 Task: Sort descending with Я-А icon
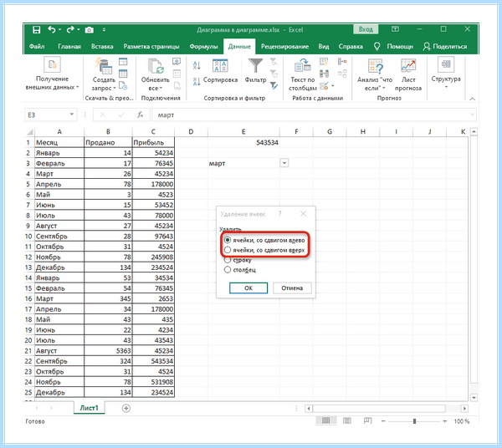[x=197, y=82]
